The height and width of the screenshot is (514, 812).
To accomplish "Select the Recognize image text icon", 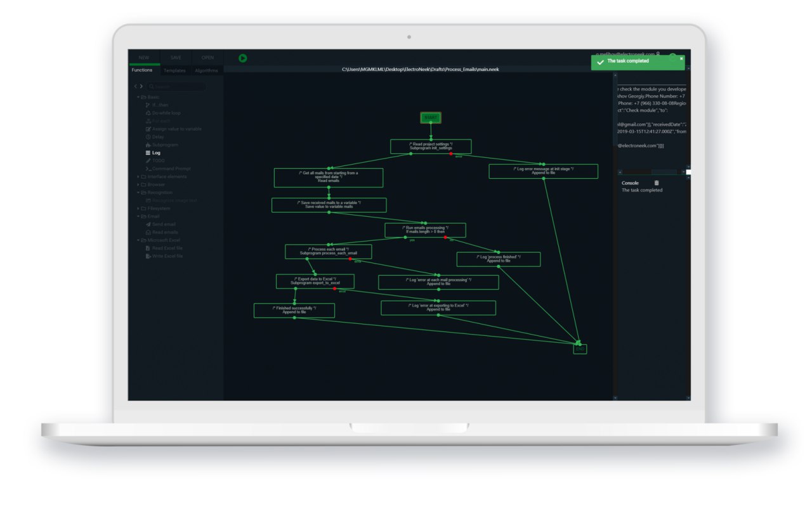I will (x=148, y=201).
